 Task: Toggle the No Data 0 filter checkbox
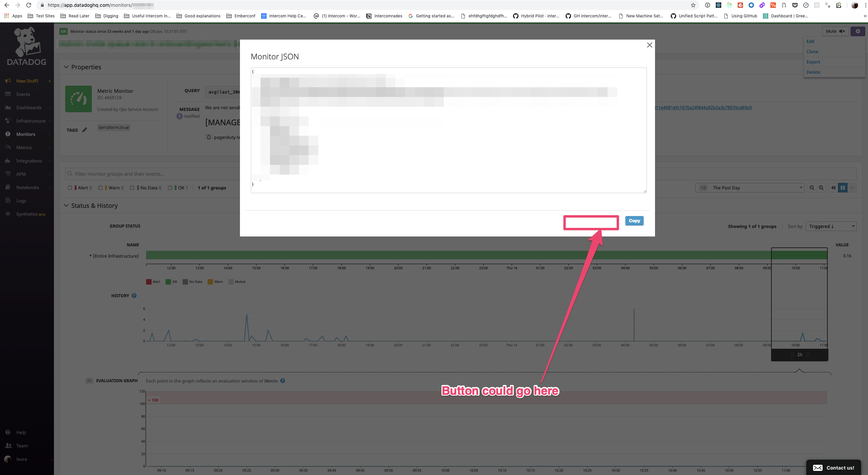pyautogui.click(x=132, y=188)
